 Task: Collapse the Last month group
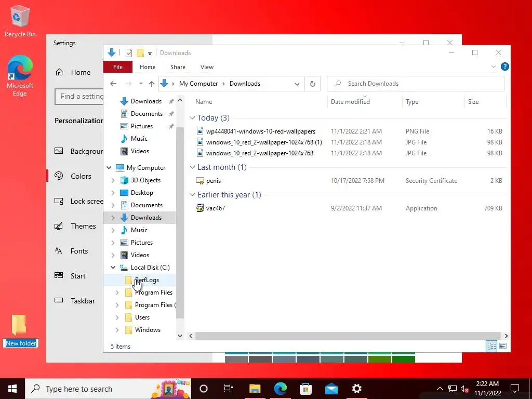point(192,167)
